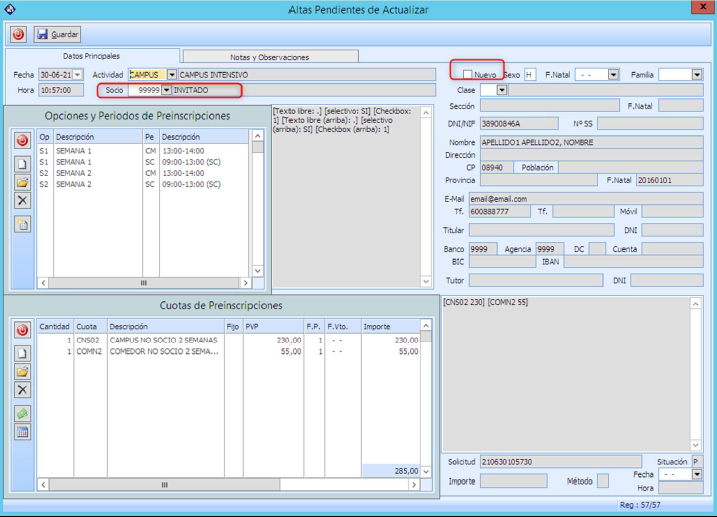This screenshot has height=517, width=717.
Task: Select the Datos Principales tab
Action: (91, 56)
